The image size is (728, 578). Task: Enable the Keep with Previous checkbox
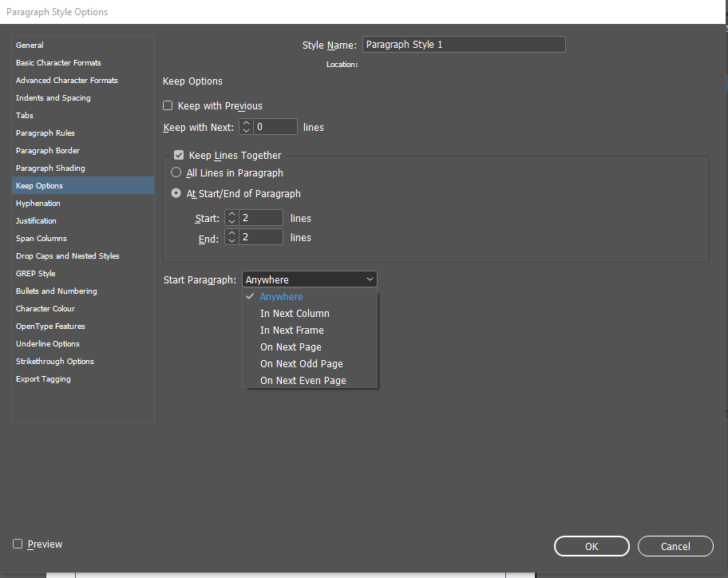point(168,105)
